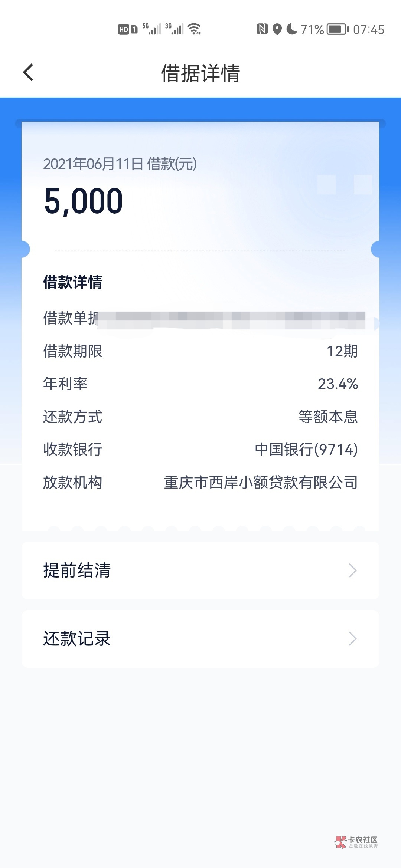Tap the location pin status icon

(x=277, y=29)
